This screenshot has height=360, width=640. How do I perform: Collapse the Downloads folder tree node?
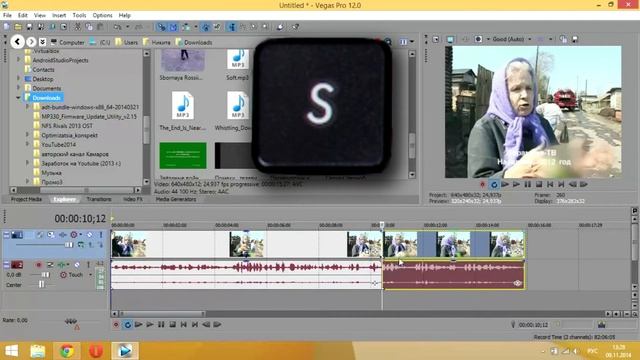[18, 98]
